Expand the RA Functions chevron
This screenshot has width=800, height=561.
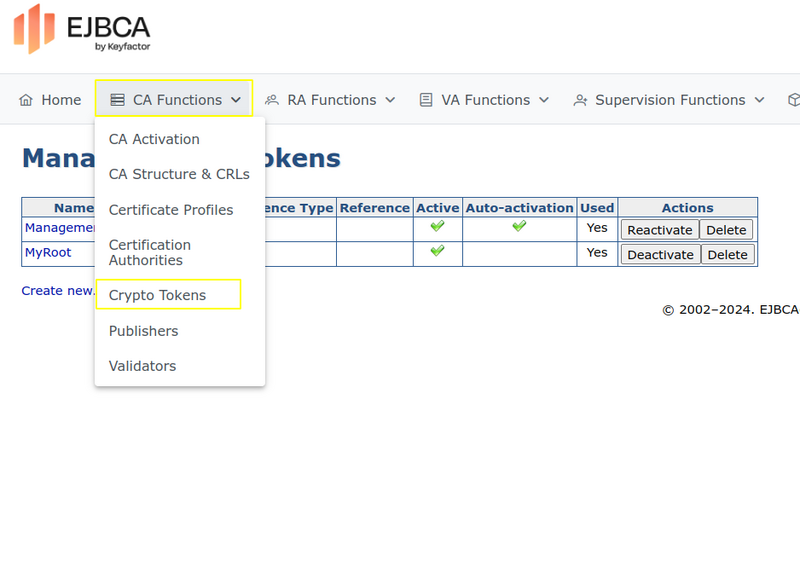pos(390,100)
